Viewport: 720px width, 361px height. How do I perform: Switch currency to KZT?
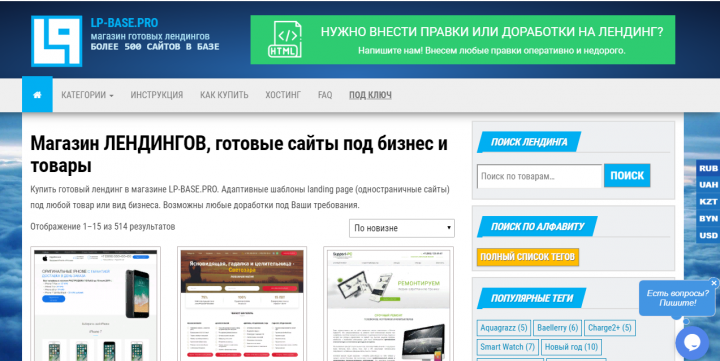pyautogui.click(x=708, y=202)
